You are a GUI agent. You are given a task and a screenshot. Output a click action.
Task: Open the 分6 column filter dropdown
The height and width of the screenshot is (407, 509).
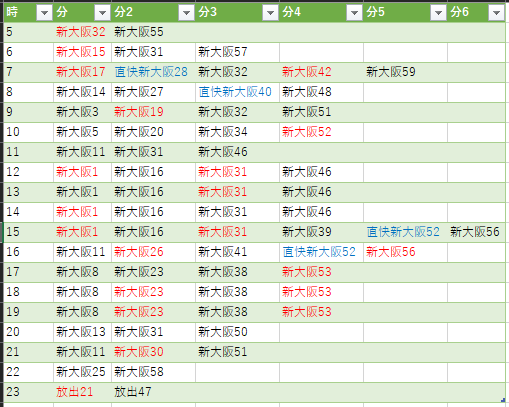point(496,13)
